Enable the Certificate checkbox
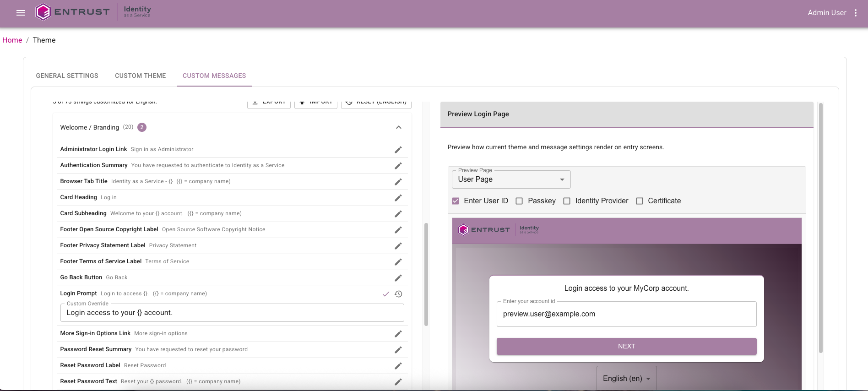Screen dimensions: 868x391 pos(640,201)
